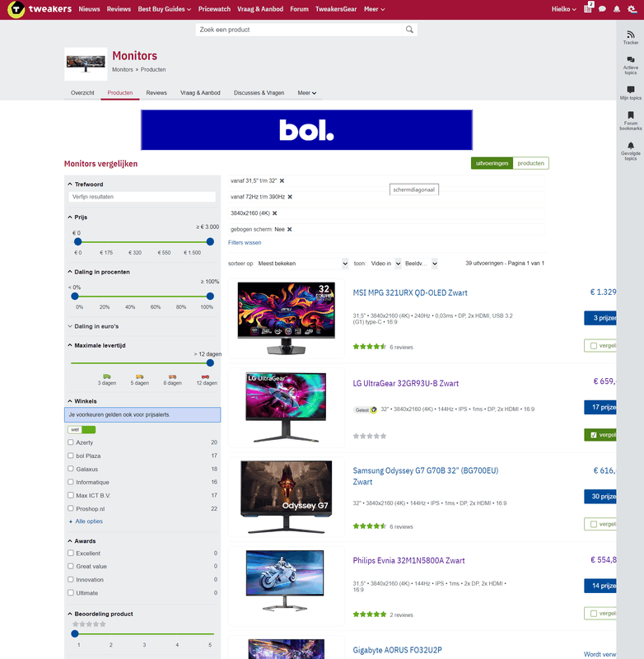
Task: Tick the bol Plaza shop checkbox
Action: pos(71,456)
